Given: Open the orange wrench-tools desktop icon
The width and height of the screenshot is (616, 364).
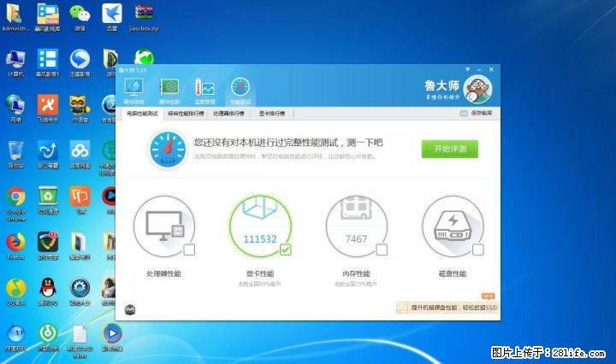Looking at the screenshot, I should click(48, 109).
